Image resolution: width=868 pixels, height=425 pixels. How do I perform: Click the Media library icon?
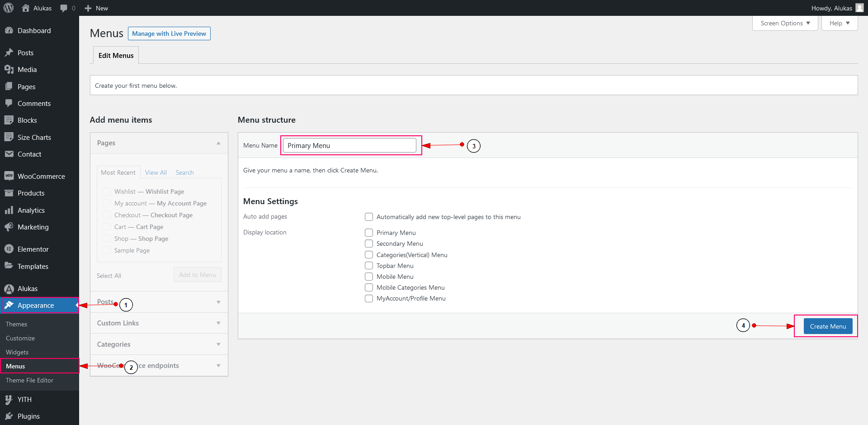tap(9, 69)
